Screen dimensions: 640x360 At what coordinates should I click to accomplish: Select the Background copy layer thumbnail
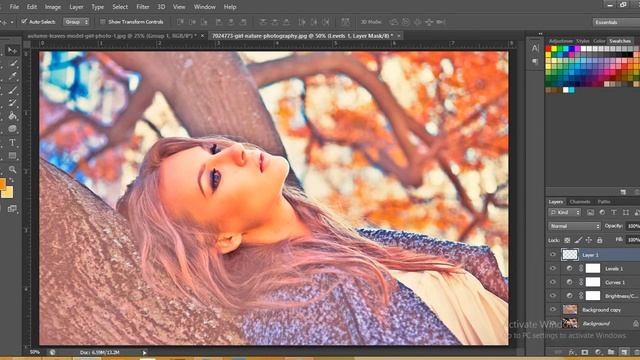click(570, 309)
